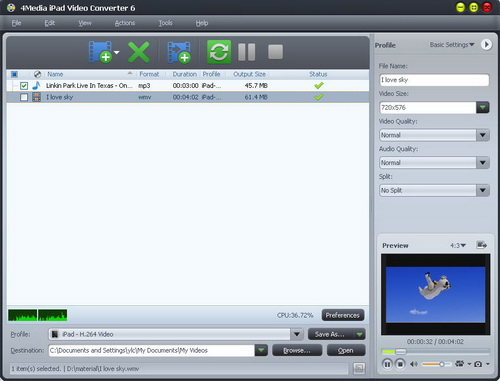Screen dimensions: 500x381
Task: Pause the preview playback
Action: (x=387, y=364)
